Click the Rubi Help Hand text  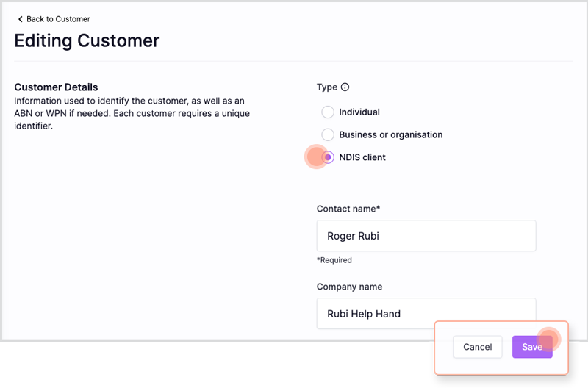pos(364,314)
